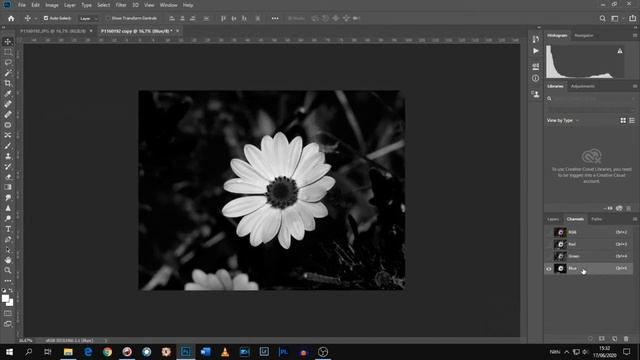The width and height of the screenshot is (640, 360).
Task: Select the Brush tool
Action: coord(8,146)
